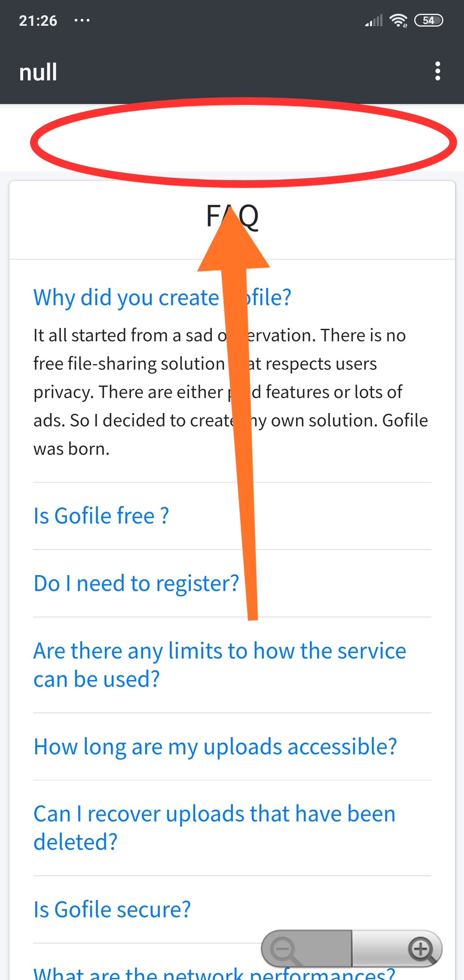Viewport: 464px width, 980px height.
Task: Expand the 'Is Gofile free ?' question
Action: click(101, 516)
